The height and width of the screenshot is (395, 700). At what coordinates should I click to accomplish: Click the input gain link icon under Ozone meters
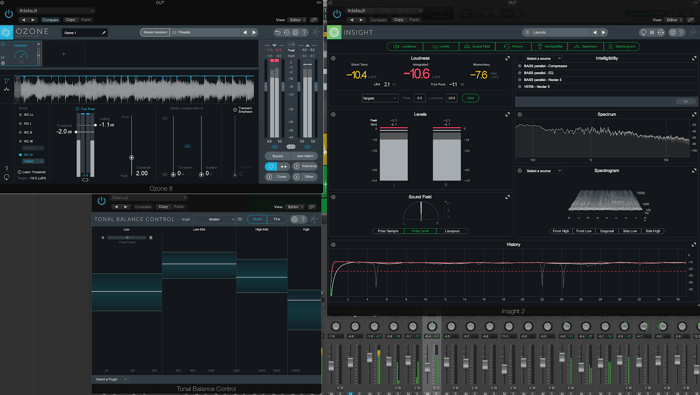[x=275, y=147]
